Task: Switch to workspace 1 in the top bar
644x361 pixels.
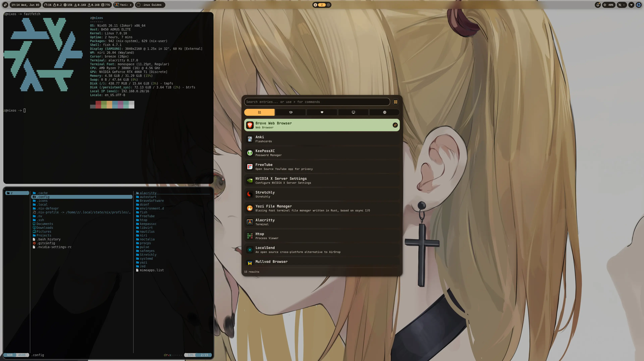Action: click(x=315, y=5)
